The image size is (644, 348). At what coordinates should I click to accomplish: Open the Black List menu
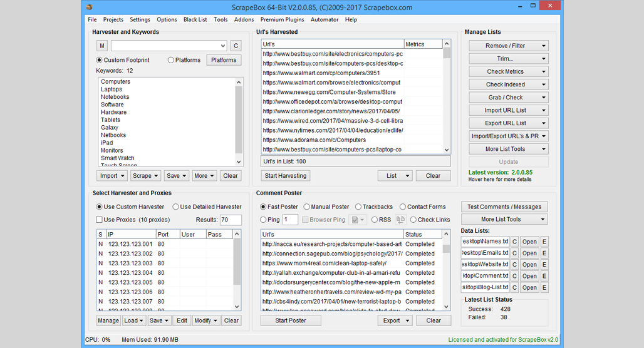[x=195, y=19]
